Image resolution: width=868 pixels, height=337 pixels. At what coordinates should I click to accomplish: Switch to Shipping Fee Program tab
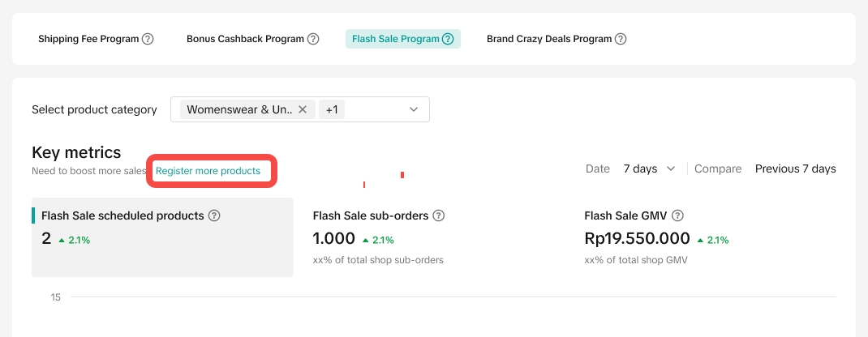click(89, 39)
